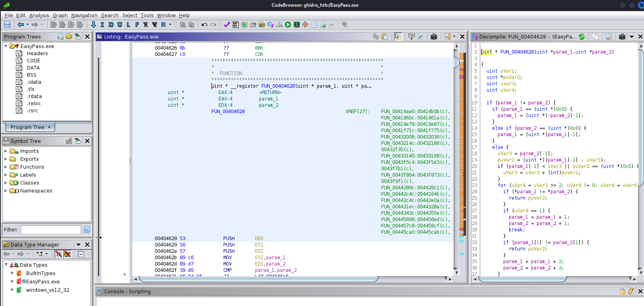Take a Decompile panel snapshot (camera)
The image size is (644, 306).
[x=622, y=37]
